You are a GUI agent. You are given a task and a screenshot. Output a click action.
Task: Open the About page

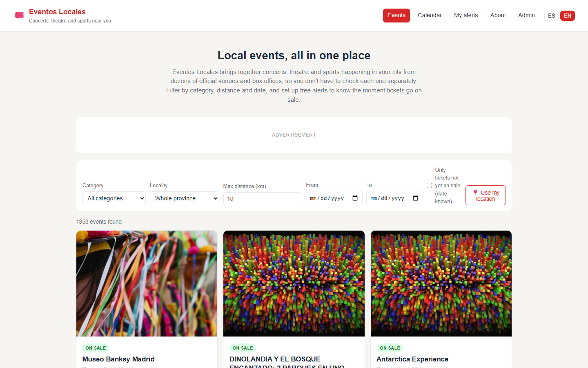498,16
